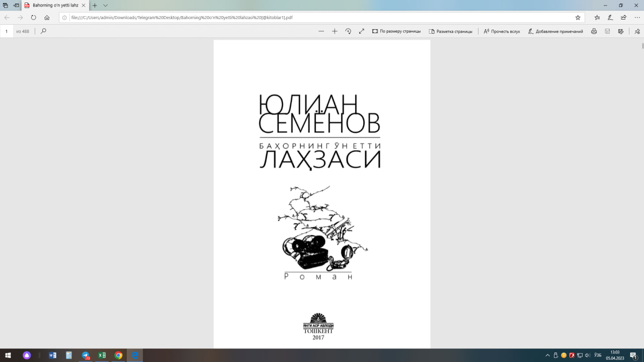The image size is (644, 362).
Task: Edit the page number input field
Action: point(6,31)
